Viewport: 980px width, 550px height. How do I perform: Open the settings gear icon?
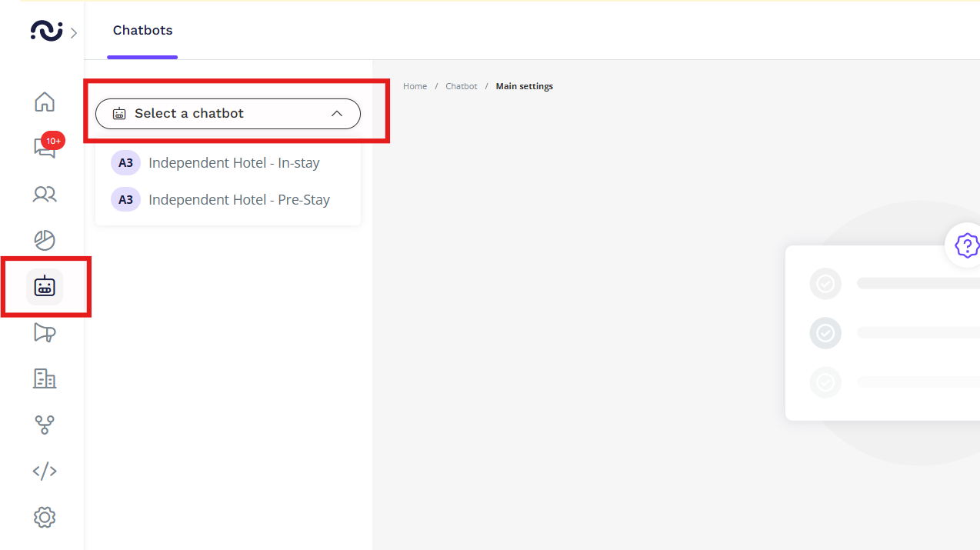45,517
